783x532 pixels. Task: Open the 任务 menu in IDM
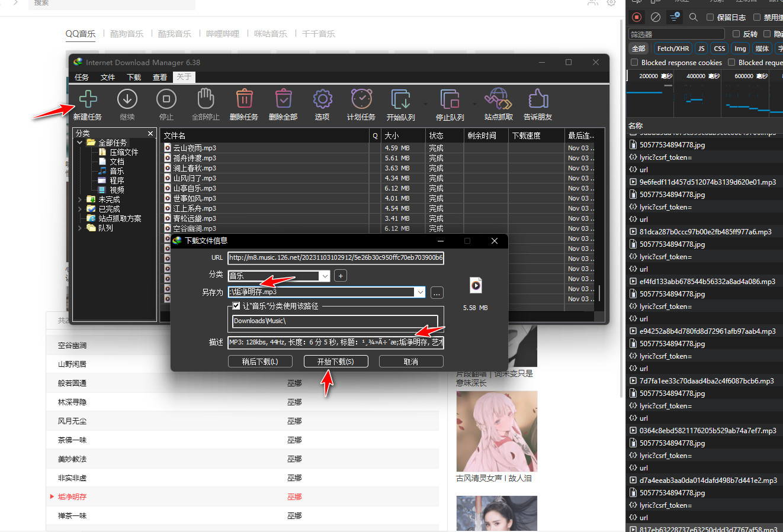[82, 77]
